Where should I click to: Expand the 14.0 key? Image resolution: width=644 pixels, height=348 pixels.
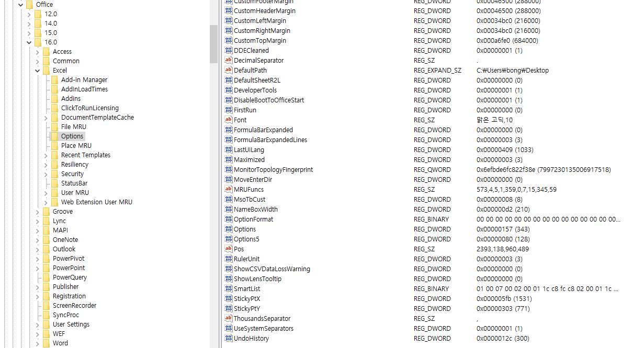pyautogui.click(x=29, y=24)
